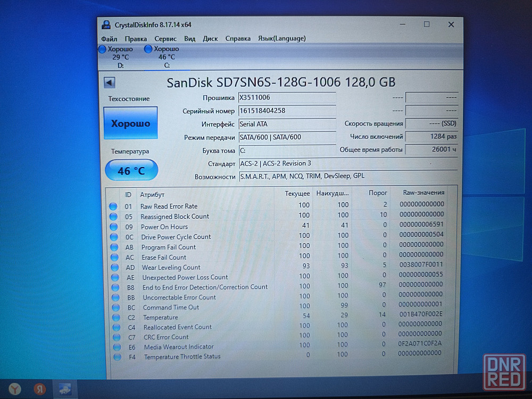Click status dot for Temperature Throttle Status
532x399 pixels.
(x=117, y=356)
